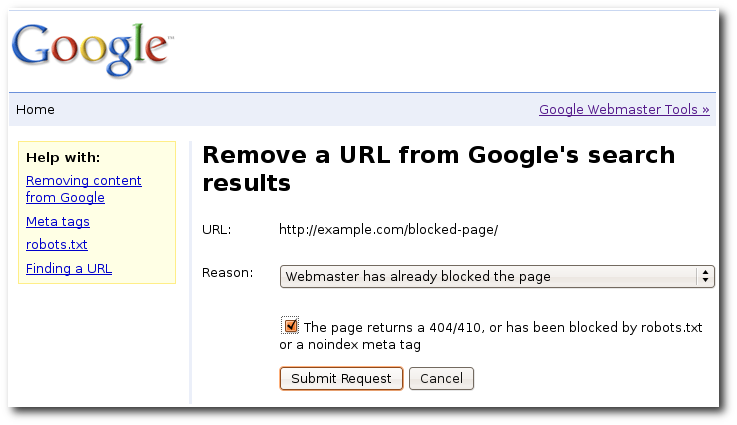Viewport: 737px width, 425px height.
Task: Click the URL: field label
Action: pyautogui.click(x=217, y=230)
